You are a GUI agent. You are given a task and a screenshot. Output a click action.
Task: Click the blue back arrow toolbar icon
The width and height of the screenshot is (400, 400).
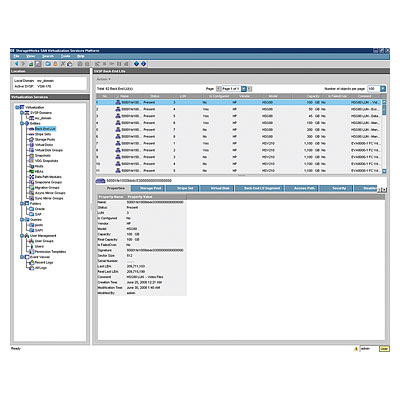pyautogui.click(x=16, y=64)
